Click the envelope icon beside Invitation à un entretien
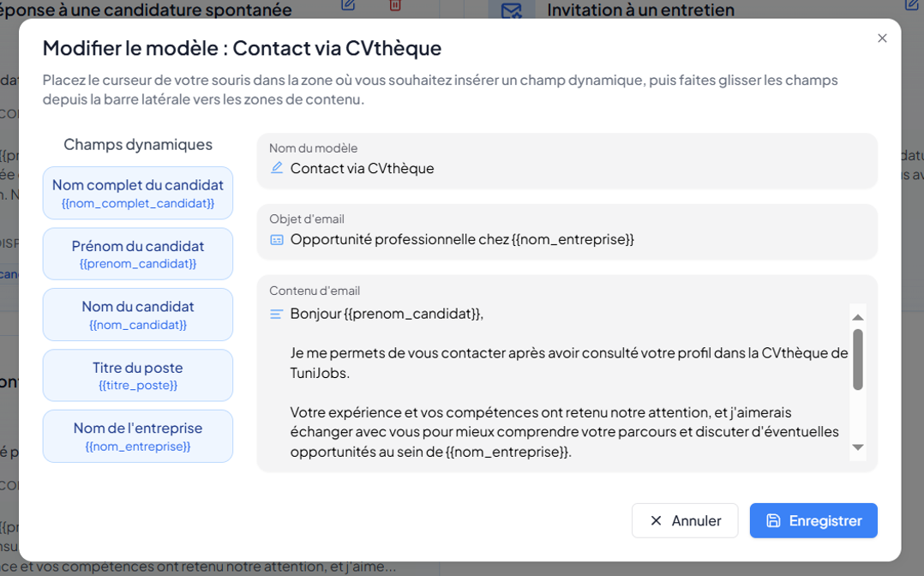 click(x=512, y=10)
